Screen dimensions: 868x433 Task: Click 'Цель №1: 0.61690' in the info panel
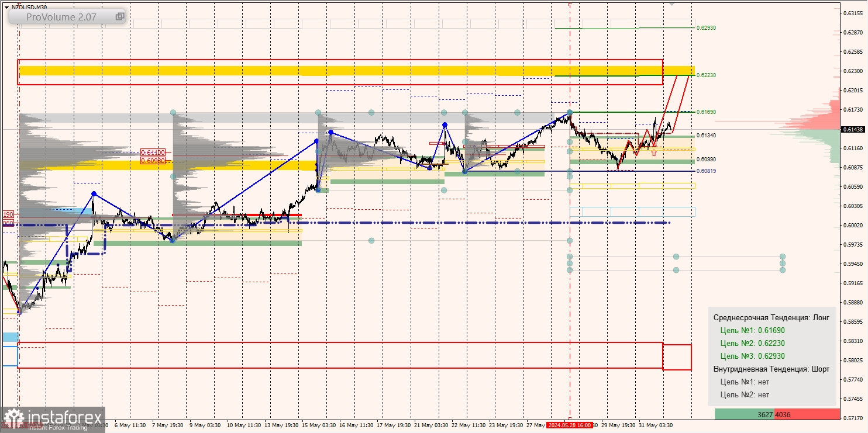pos(752,330)
